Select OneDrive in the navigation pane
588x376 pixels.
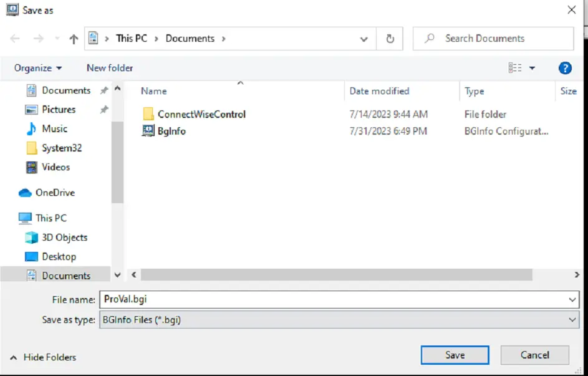(55, 193)
